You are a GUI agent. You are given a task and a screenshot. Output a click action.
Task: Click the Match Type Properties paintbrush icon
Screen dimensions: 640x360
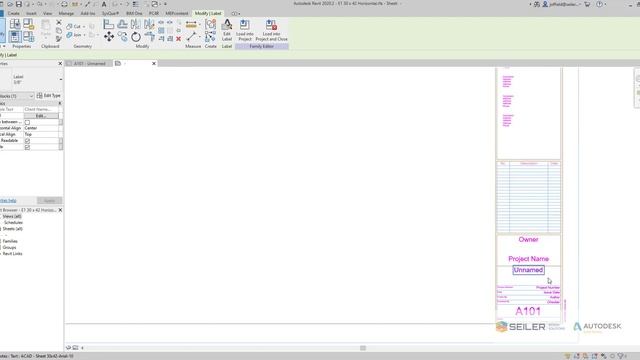pos(59,39)
